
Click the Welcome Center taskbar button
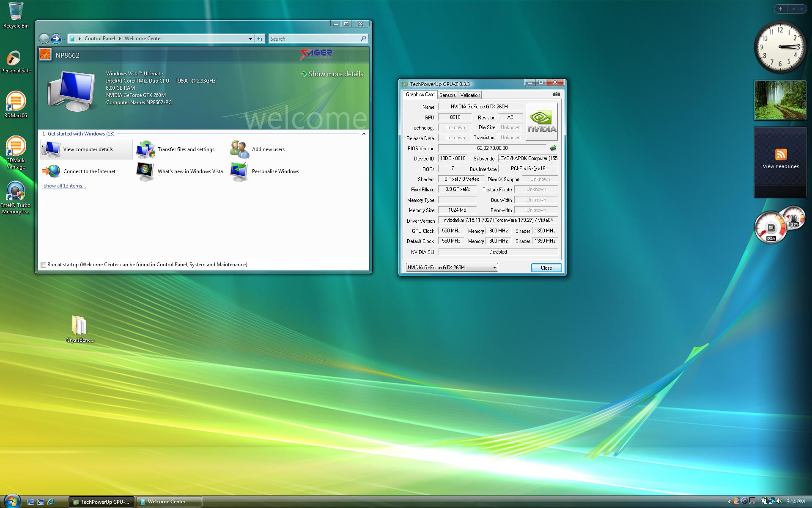(169, 502)
